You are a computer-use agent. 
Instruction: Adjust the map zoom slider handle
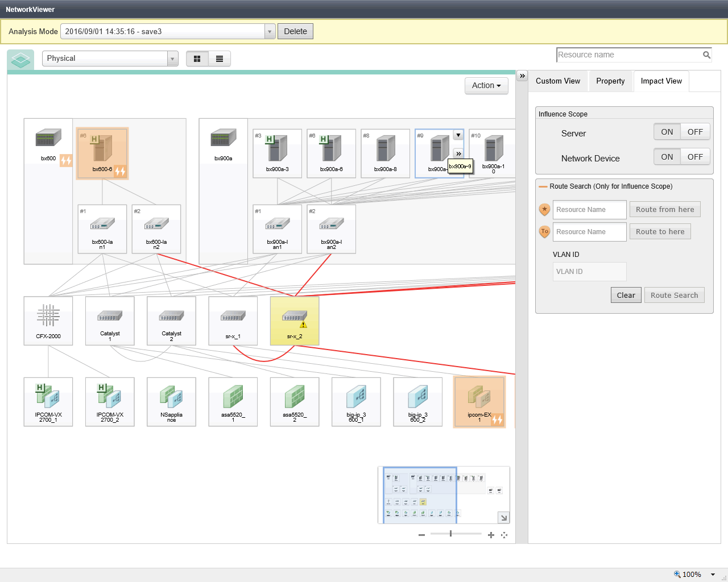click(450, 534)
